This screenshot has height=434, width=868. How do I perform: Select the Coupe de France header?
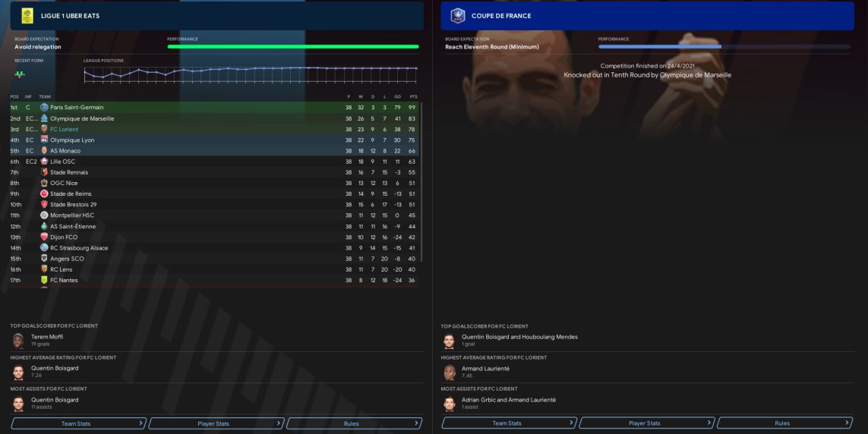click(x=647, y=16)
